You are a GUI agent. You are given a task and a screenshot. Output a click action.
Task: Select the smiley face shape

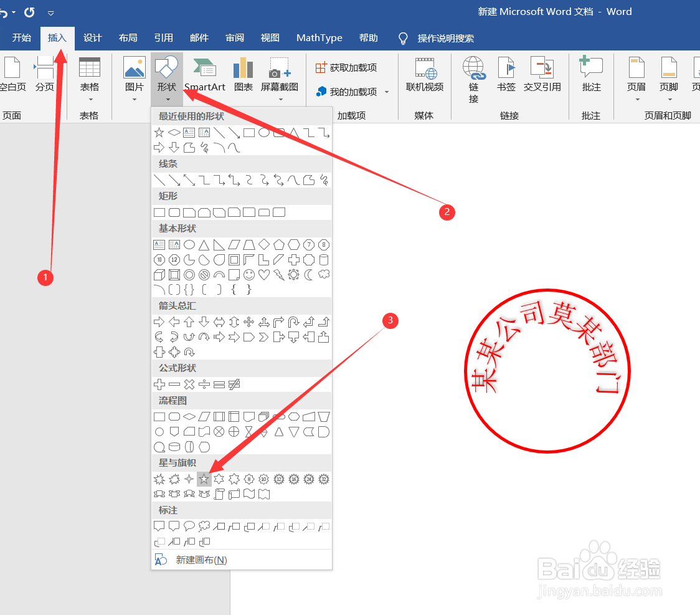(x=249, y=275)
